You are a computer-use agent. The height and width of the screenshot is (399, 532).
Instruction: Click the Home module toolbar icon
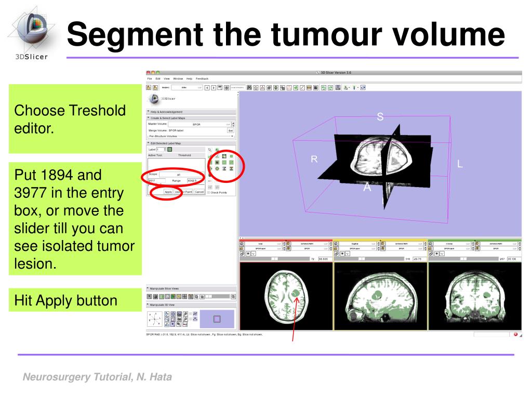click(256, 87)
